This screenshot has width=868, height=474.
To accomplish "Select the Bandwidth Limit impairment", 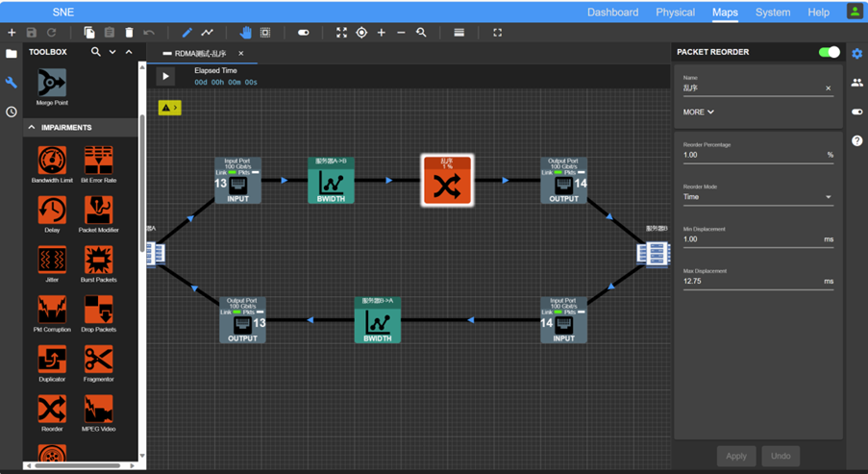I will (52, 163).
